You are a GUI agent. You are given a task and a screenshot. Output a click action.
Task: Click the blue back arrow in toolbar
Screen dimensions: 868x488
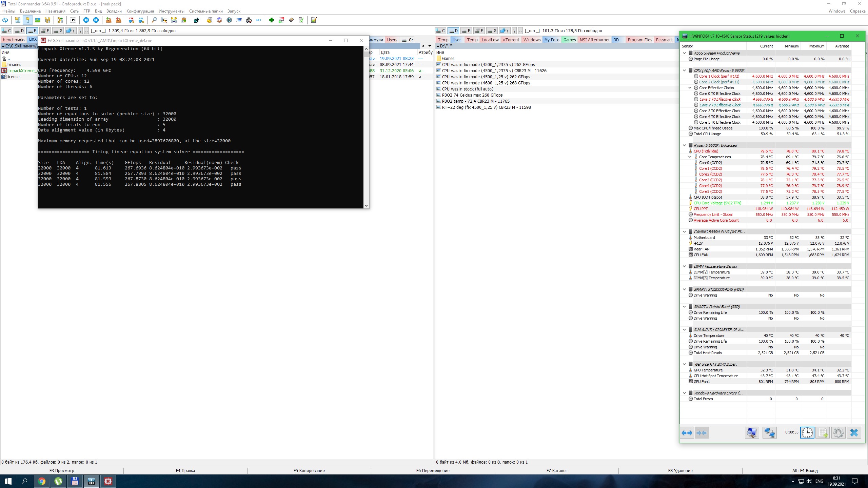[86, 20]
